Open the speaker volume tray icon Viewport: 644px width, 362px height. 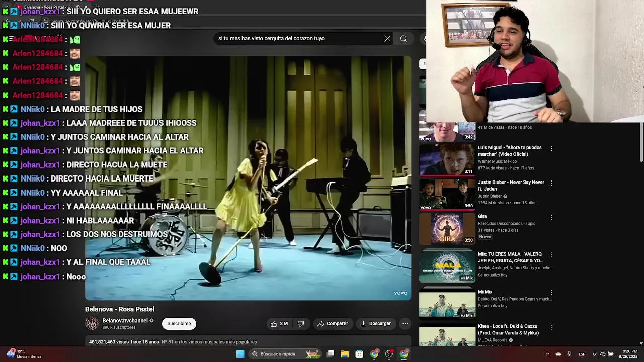click(603, 354)
